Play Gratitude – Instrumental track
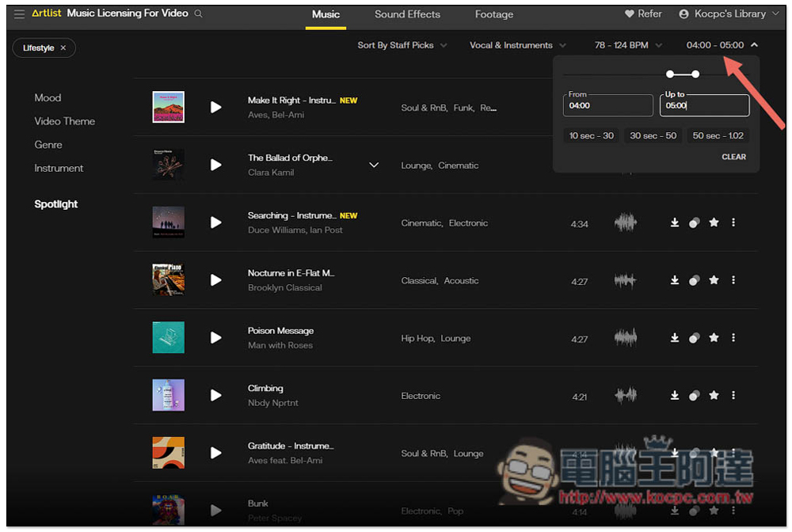 click(215, 453)
